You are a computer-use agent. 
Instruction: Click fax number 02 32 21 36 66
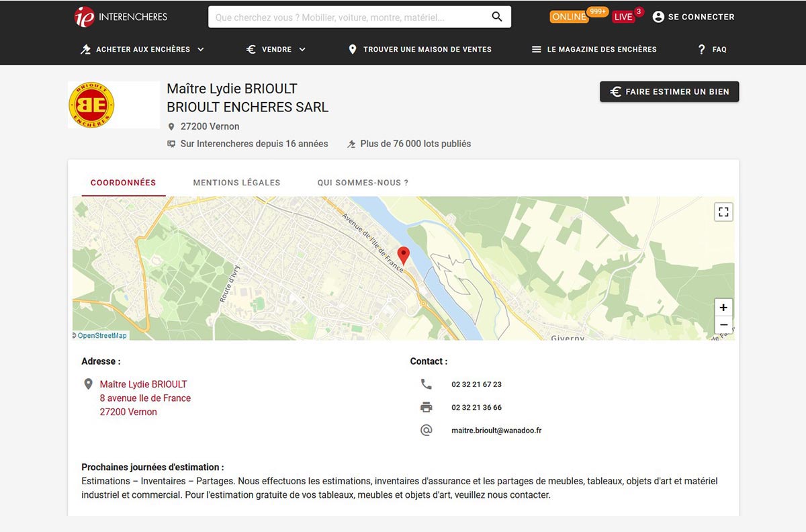tap(477, 408)
